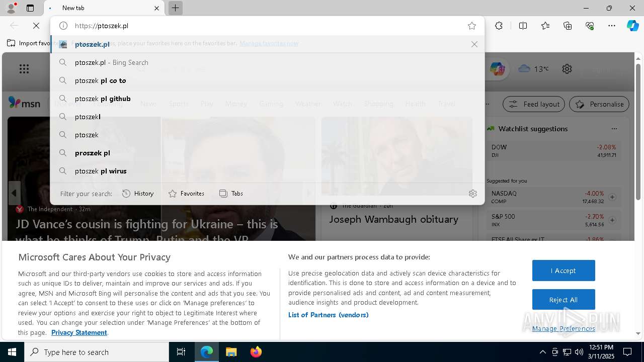This screenshot has height=362, width=644.
Task: Remove the ptoszek.pl suggestion
Action: tap(474, 44)
